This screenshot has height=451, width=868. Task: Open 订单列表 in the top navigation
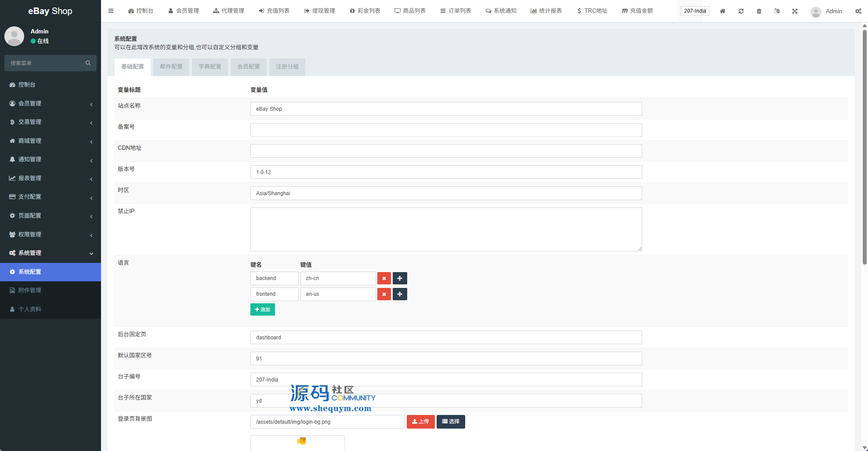[456, 11]
